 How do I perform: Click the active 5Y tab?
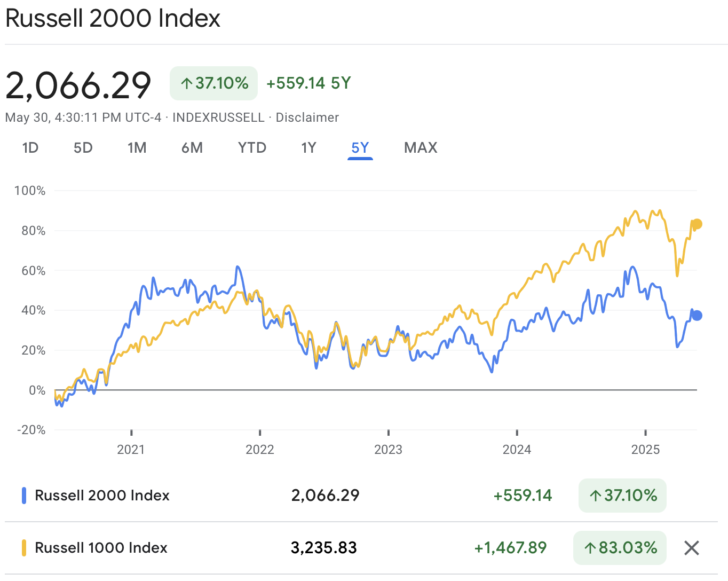(360, 148)
